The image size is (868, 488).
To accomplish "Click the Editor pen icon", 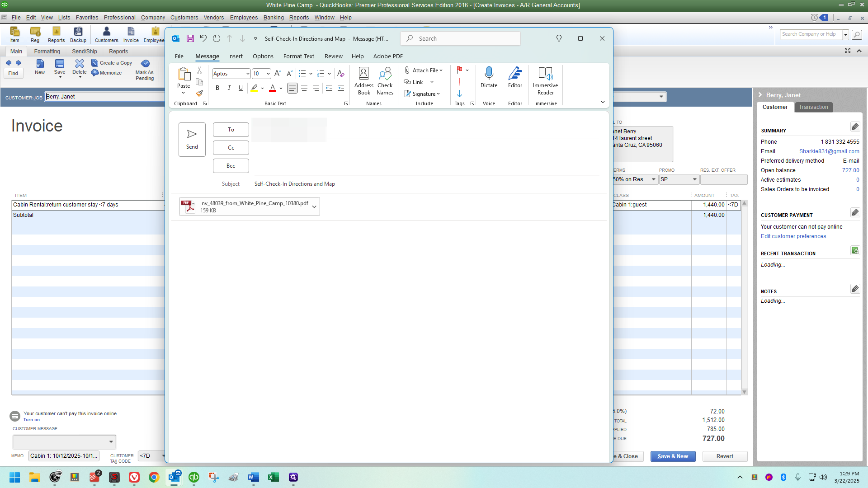I will pyautogui.click(x=515, y=74).
